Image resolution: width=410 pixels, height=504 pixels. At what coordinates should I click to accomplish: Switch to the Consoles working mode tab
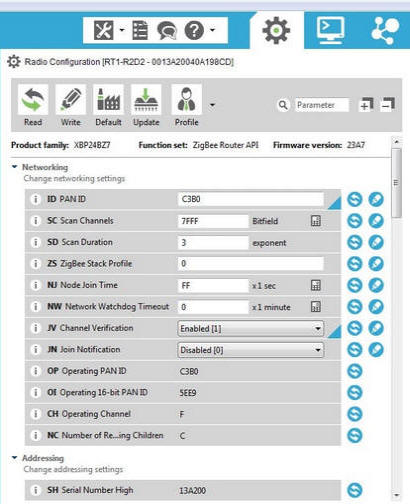(x=330, y=30)
